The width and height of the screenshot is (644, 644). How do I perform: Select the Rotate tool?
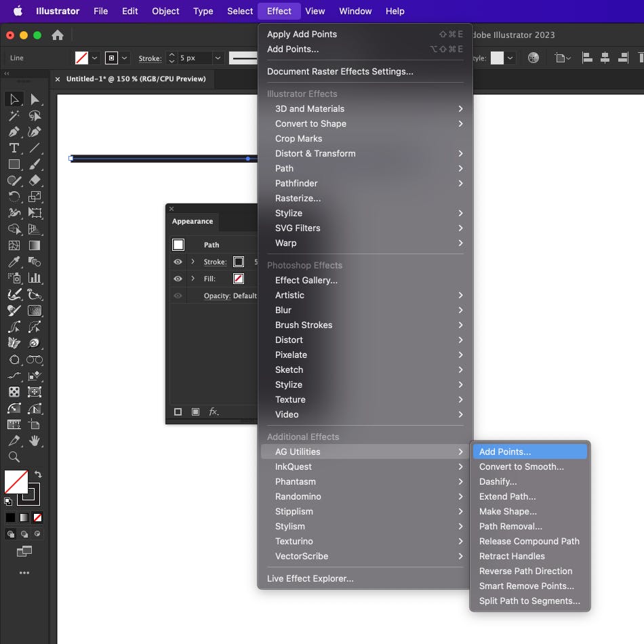[x=14, y=197]
